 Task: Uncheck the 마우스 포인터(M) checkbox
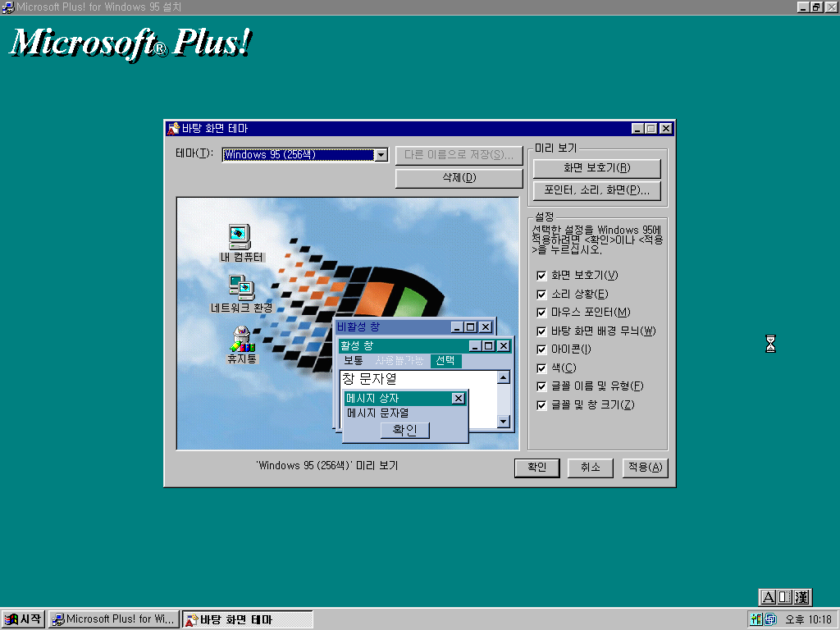[x=541, y=313]
